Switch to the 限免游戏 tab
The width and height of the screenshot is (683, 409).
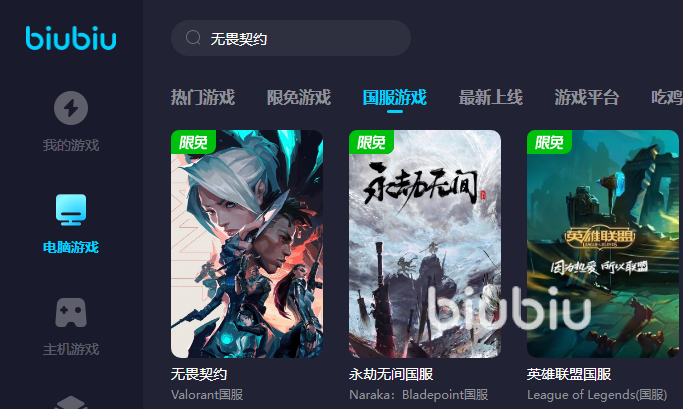click(299, 97)
